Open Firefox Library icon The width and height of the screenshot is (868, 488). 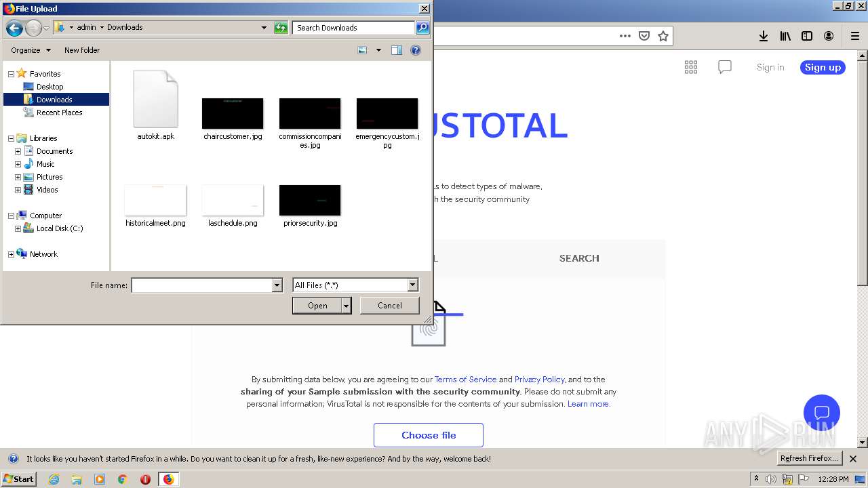(x=785, y=36)
